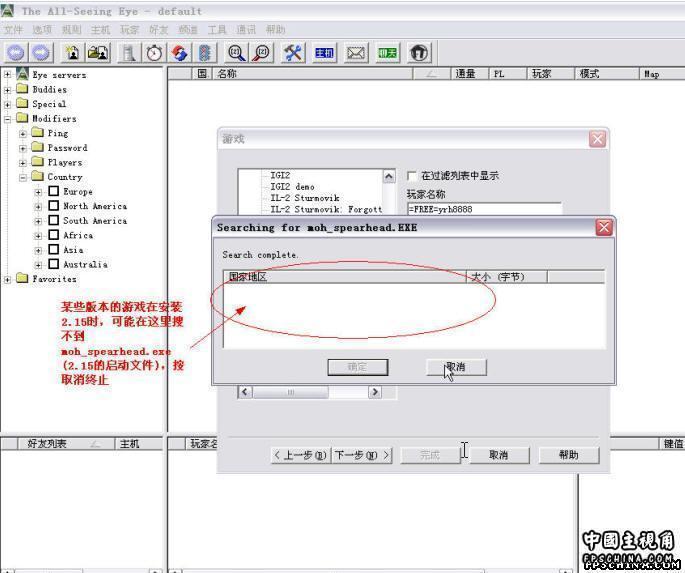Image resolution: width=685 pixels, height=573 pixels.
Task: Collapse the Modifiers folder node
Action: tap(7, 119)
